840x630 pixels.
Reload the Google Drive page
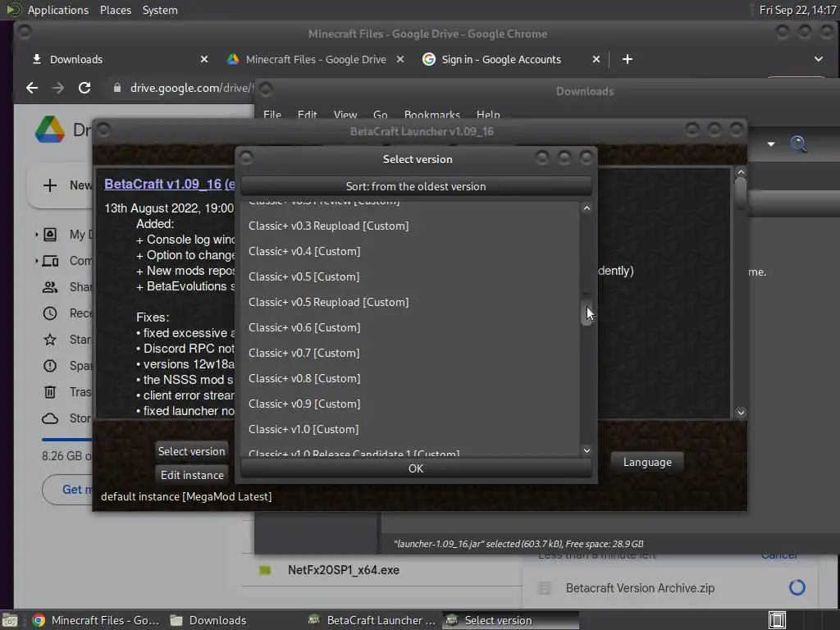click(84, 88)
